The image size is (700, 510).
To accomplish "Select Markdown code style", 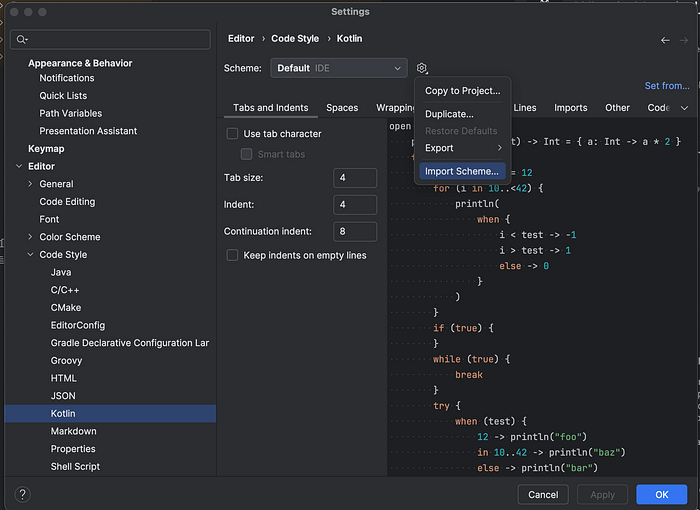I will pyautogui.click(x=73, y=431).
